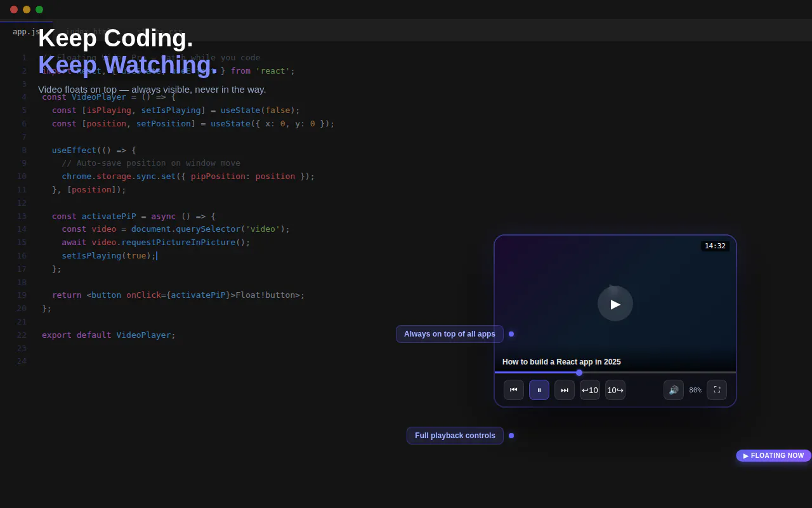Screen dimensions: 812x508
Task: Mute the video using the speaker icon
Action: [x=674, y=390]
